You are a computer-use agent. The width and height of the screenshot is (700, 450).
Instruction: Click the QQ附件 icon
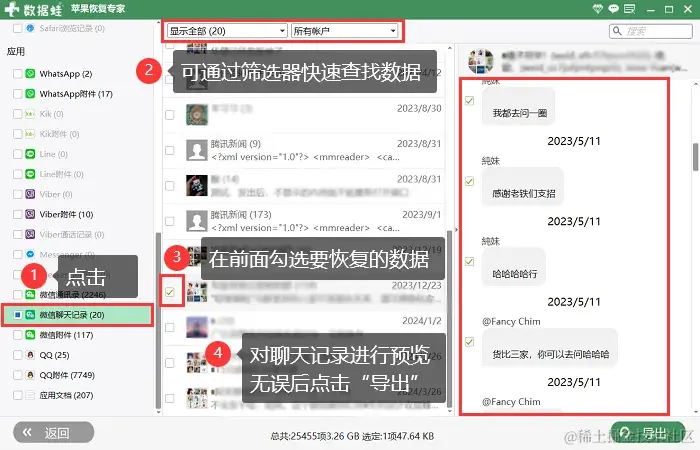tap(30, 375)
